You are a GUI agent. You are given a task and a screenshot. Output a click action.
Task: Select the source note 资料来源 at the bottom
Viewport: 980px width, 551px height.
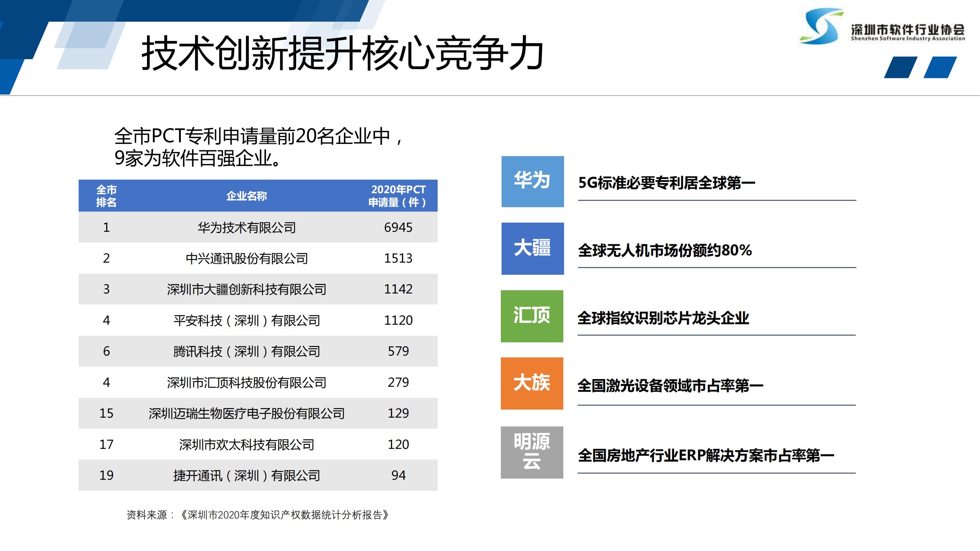(x=258, y=515)
